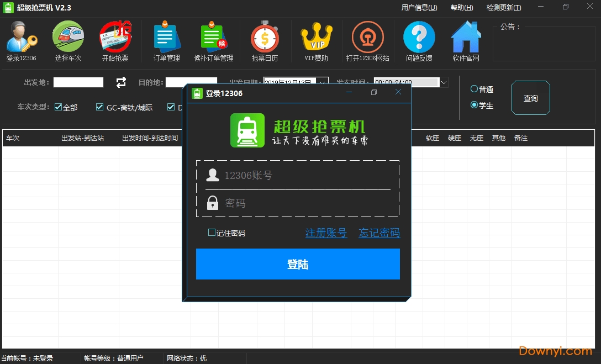Open 选择车次 train selection tool
Image resolution: width=601 pixels, height=364 pixels.
coord(67,39)
